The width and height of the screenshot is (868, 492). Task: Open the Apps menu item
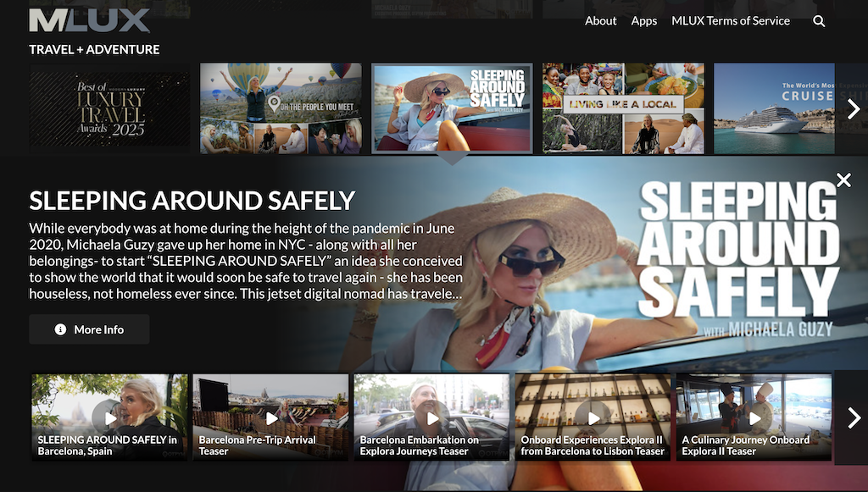coord(643,21)
